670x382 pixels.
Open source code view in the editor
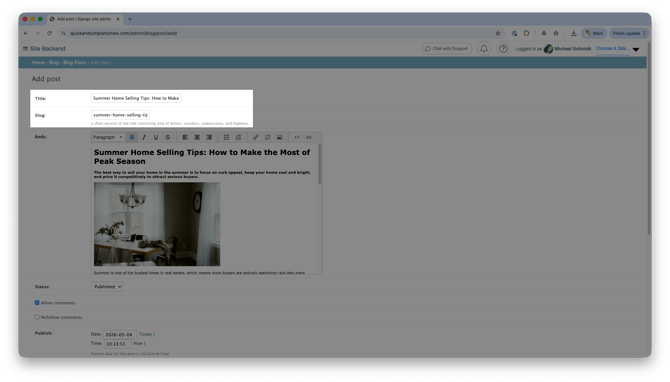click(297, 137)
